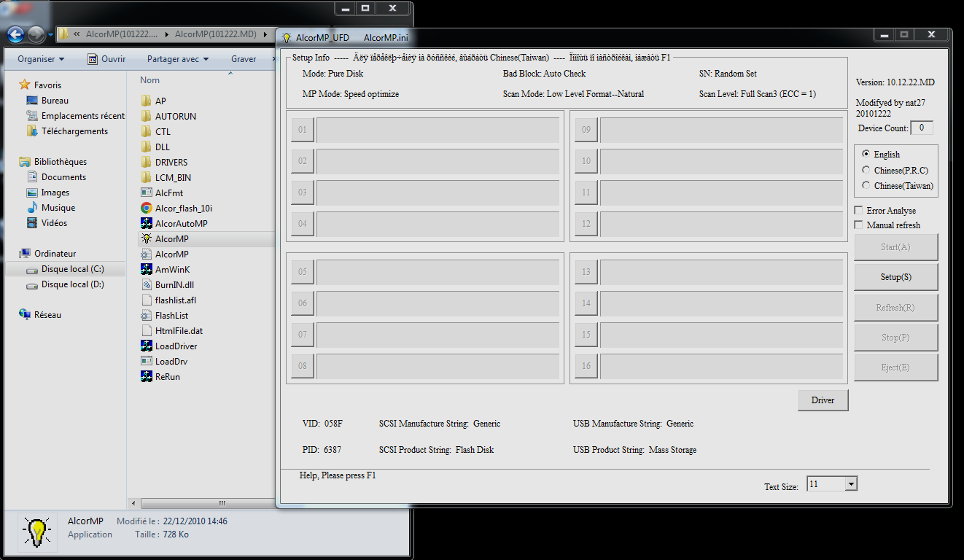Open Emplacements récents in navigation pane

[x=75, y=115]
